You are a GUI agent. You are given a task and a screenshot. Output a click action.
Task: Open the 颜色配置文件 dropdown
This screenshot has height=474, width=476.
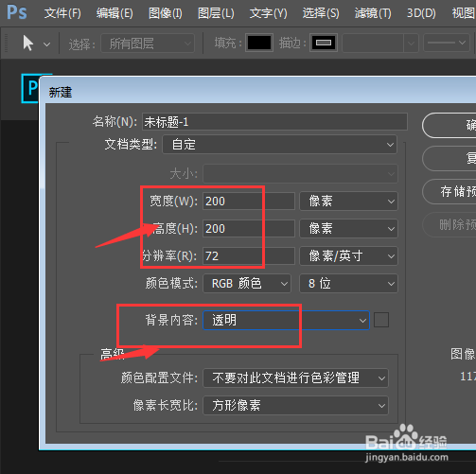(x=295, y=377)
